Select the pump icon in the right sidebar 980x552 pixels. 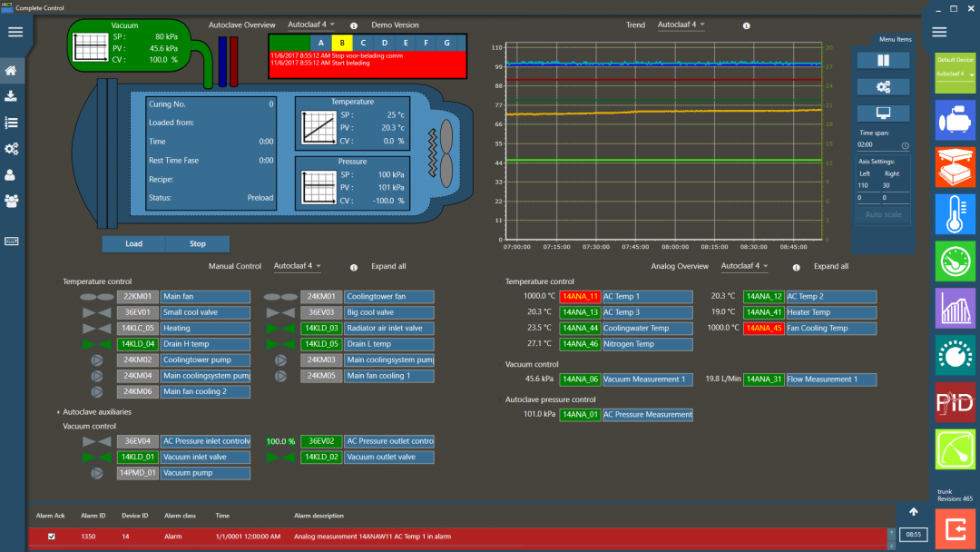pos(955,119)
